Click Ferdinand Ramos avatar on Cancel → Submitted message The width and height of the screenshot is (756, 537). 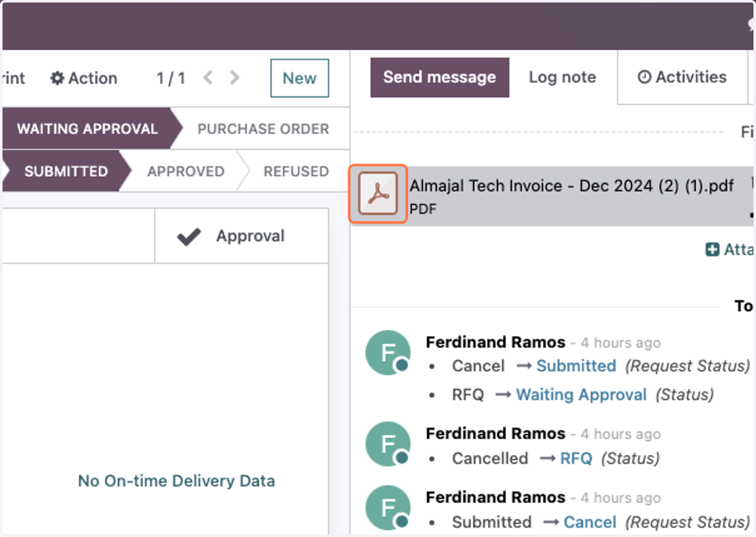387,353
